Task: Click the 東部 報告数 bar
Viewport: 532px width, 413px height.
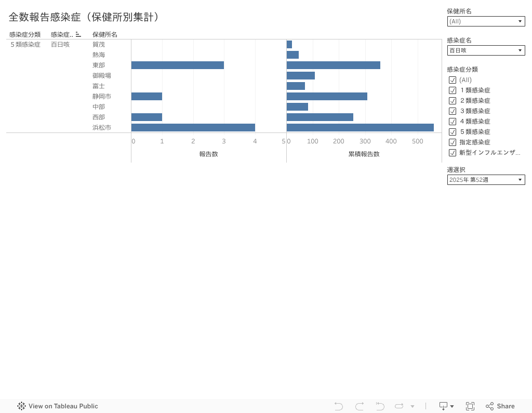Action: point(178,65)
